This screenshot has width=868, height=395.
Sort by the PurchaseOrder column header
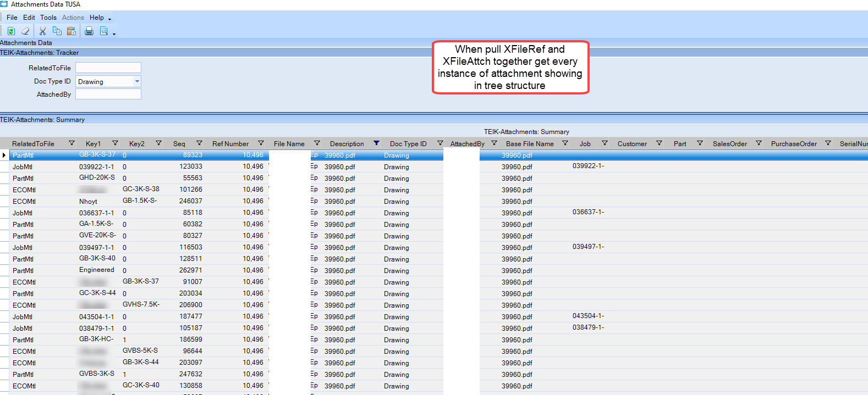(x=794, y=144)
